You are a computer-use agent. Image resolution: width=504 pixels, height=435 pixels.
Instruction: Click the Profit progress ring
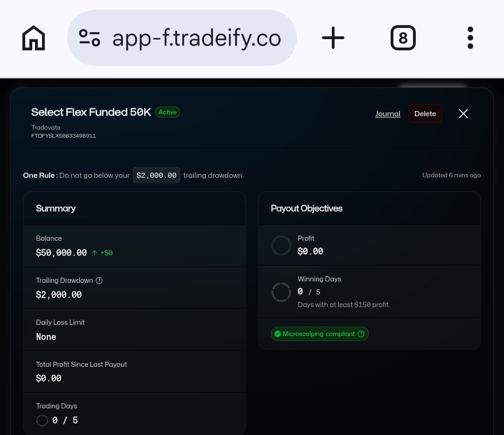(281, 246)
